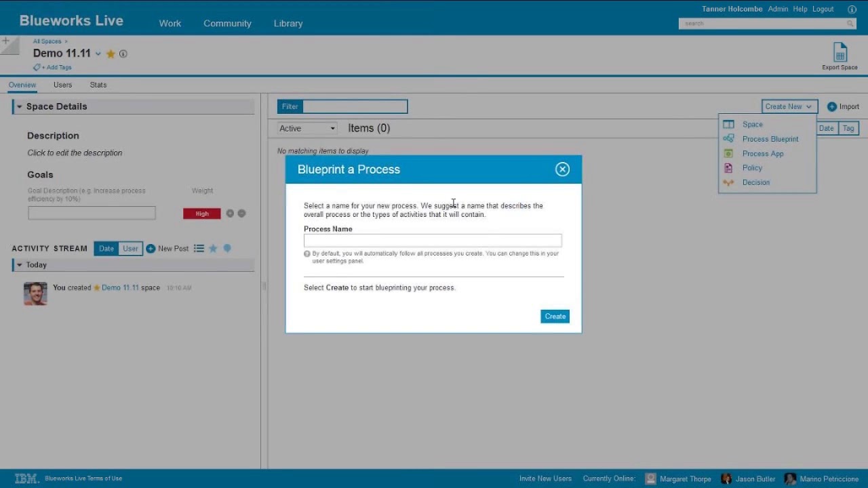
Task: Switch to the Users tab
Action: [62, 85]
